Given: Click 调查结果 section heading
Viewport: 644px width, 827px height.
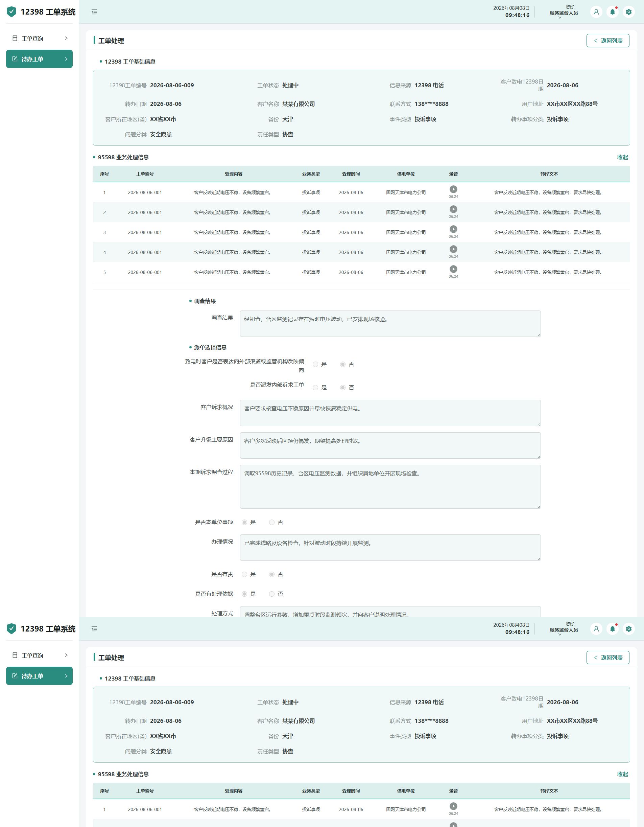Looking at the screenshot, I should 205,301.
